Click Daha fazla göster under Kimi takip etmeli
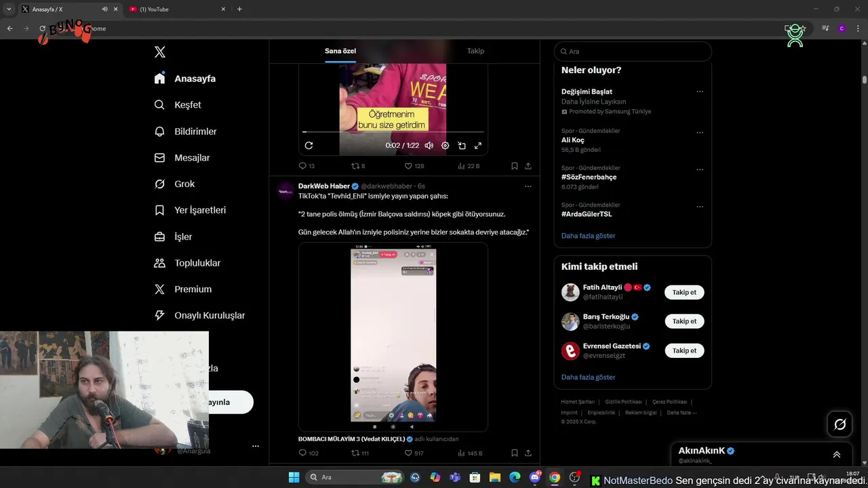Screen dimensions: 868x488 589,378
